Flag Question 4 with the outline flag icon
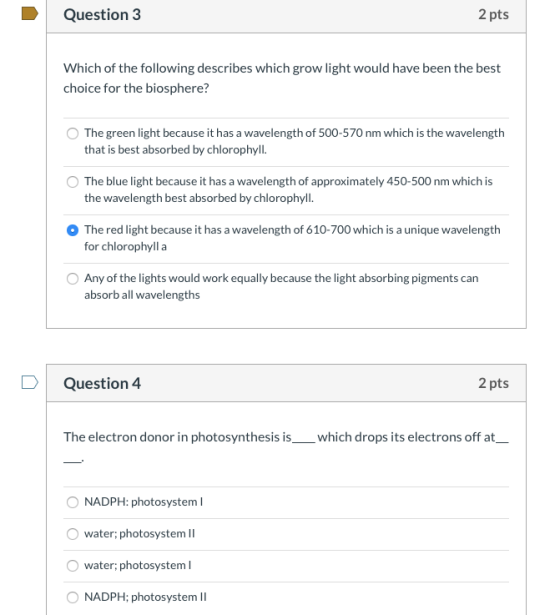The width and height of the screenshot is (560, 615). [x=30, y=382]
